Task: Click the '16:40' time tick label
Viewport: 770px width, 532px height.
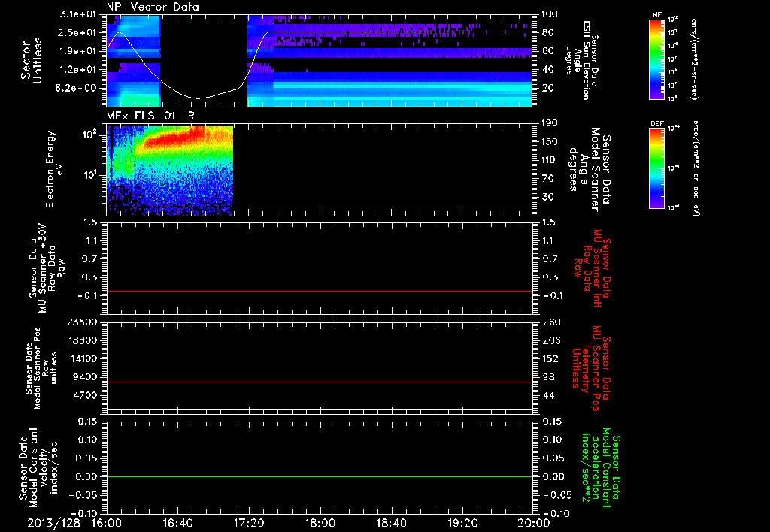Action: coord(177,523)
